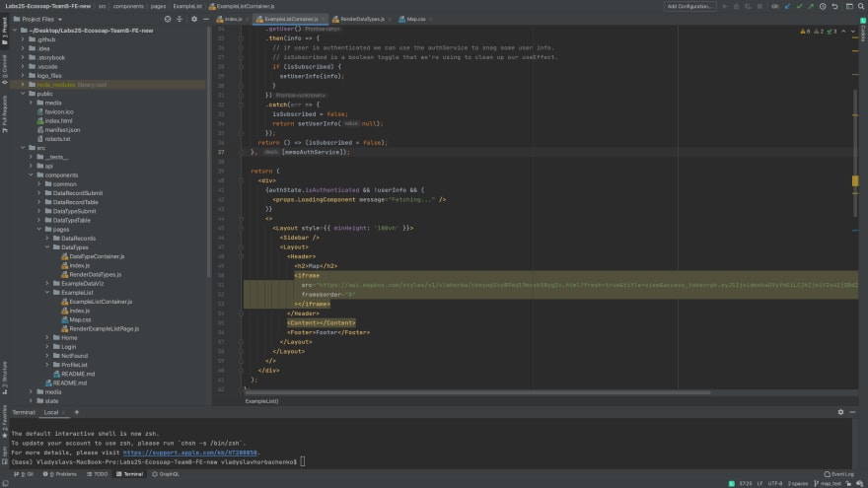The height and width of the screenshot is (488, 868).
Task: Open the Problems tool window tab
Action: click(60, 474)
